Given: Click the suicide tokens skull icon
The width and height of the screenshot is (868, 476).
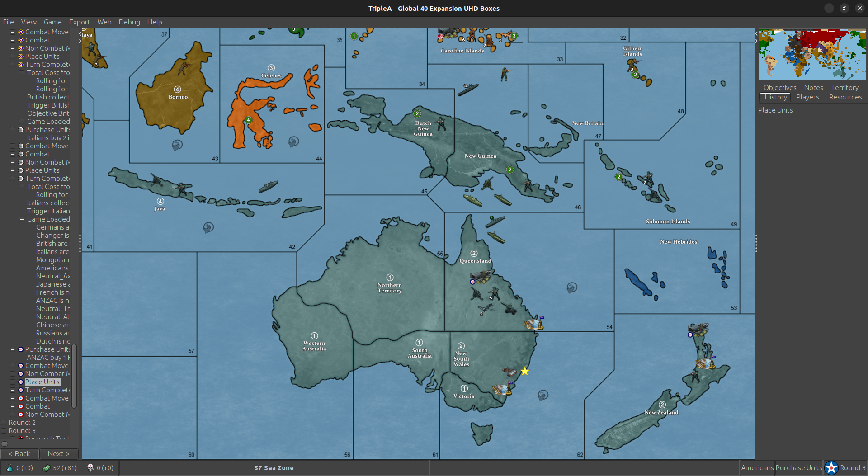Looking at the screenshot, I should click(x=90, y=468).
